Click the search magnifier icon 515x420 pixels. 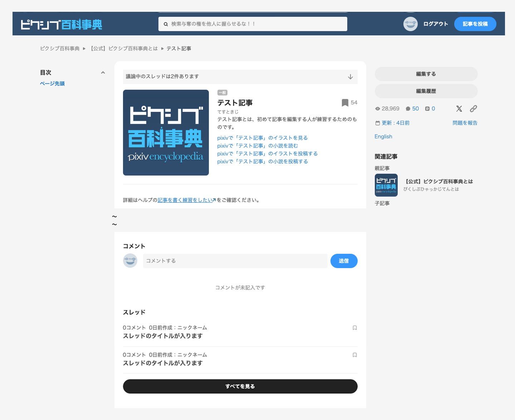pyautogui.click(x=166, y=24)
